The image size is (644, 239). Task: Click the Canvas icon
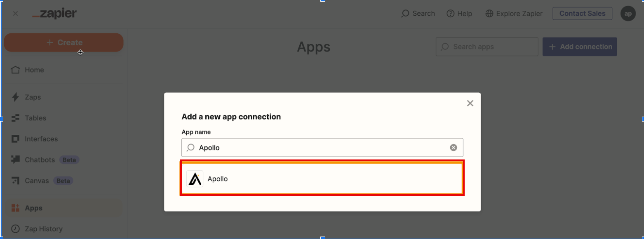pos(16,180)
